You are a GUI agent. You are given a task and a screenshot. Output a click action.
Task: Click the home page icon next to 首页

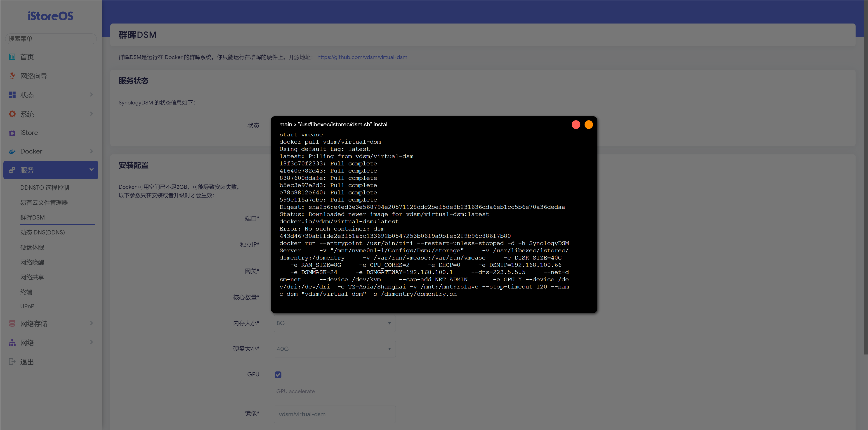click(12, 57)
